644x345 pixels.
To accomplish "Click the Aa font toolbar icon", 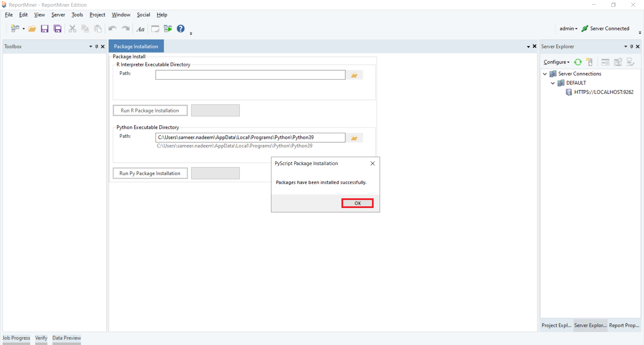I will coord(140,29).
